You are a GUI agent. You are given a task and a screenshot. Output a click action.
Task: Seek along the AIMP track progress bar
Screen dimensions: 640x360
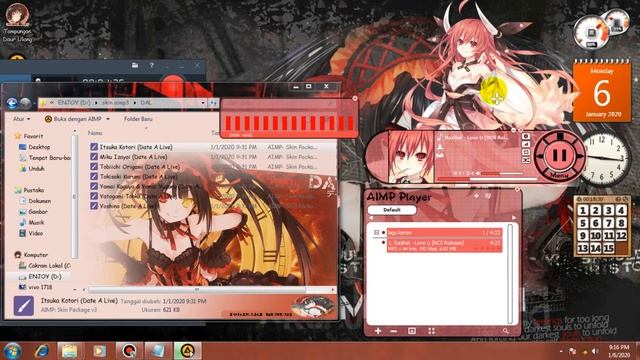(x=488, y=179)
